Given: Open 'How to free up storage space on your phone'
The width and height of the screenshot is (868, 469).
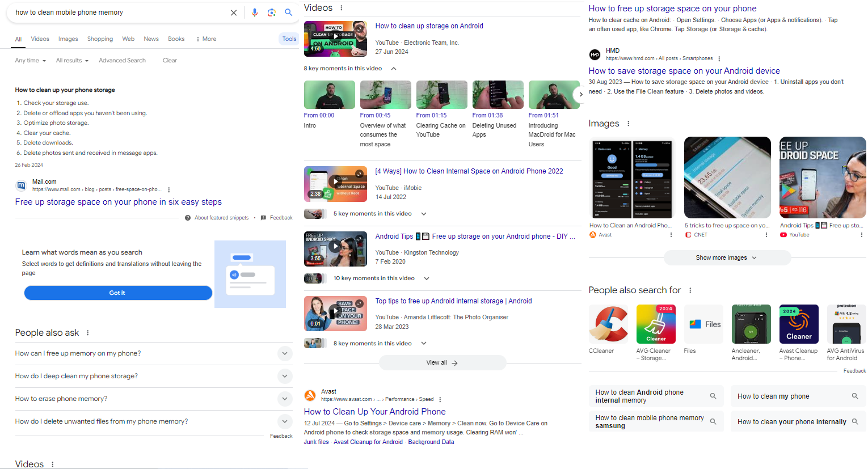Looking at the screenshot, I should pos(672,9).
